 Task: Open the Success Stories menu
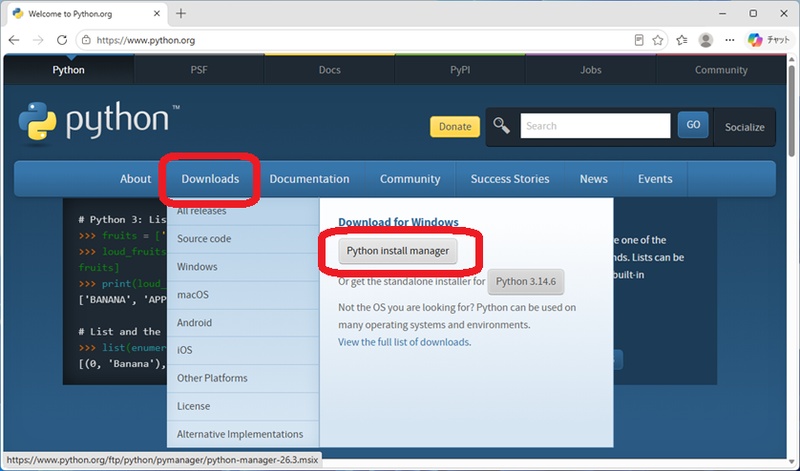pyautogui.click(x=510, y=179)
